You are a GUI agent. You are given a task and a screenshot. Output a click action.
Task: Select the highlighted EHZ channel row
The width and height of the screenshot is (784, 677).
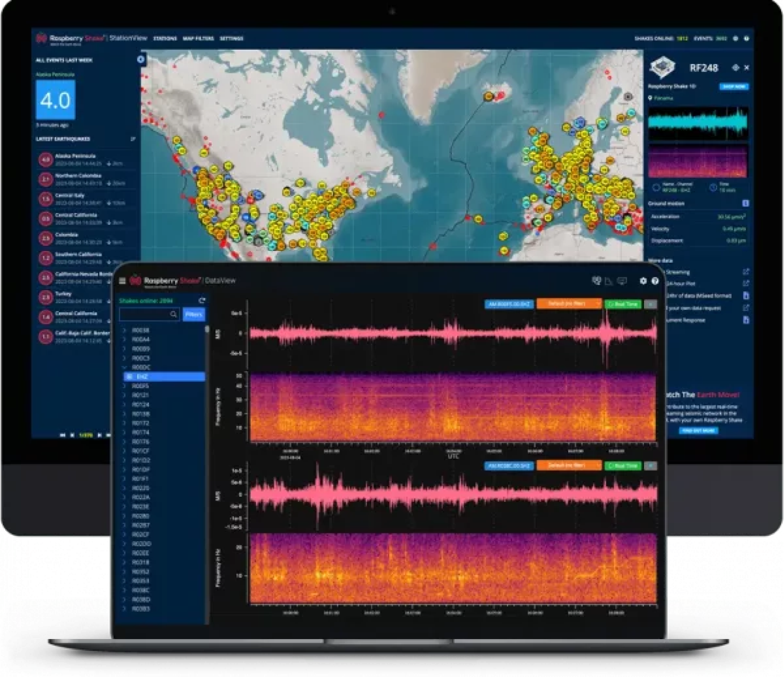click(164, 377)
